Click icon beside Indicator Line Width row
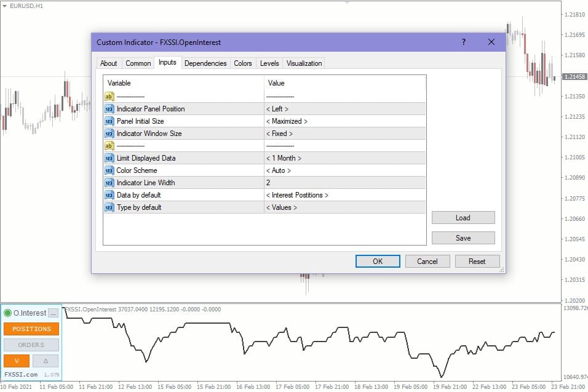 pyautogui.click(x=109, y=183)
